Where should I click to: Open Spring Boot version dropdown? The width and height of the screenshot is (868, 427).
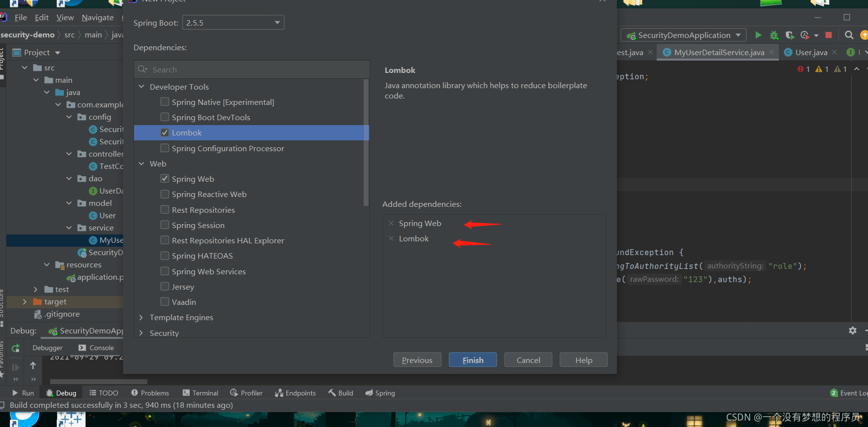click(233, 23)
